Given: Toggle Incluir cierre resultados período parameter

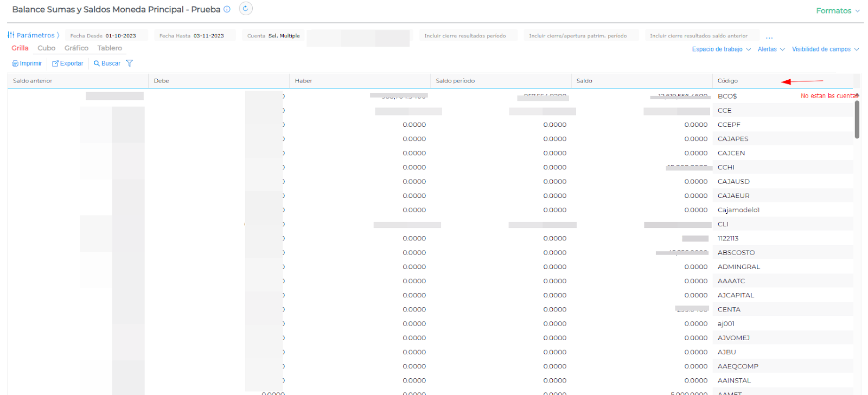Looking at the screenshot, I should click(465, 36).
